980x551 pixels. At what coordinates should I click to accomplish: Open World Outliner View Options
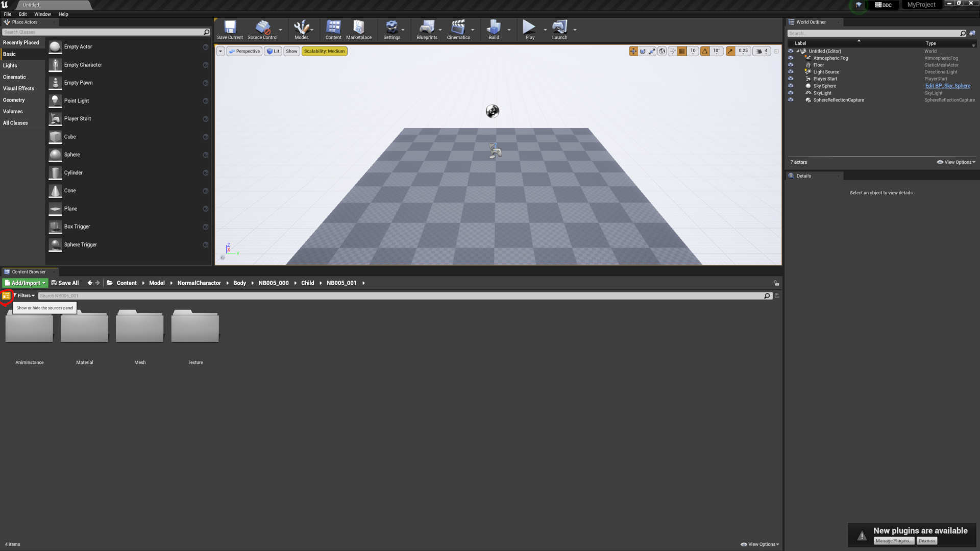[956, 162]
